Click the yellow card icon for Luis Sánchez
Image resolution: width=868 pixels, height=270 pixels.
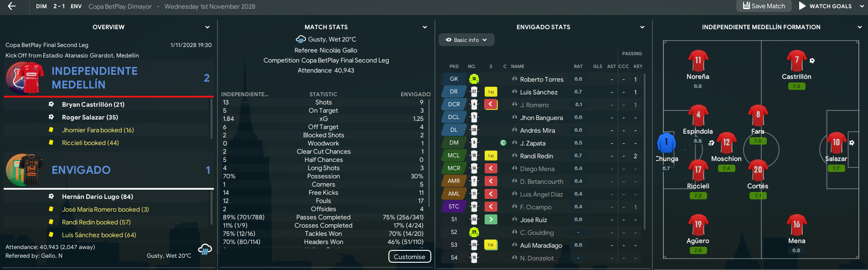point(491,92)
